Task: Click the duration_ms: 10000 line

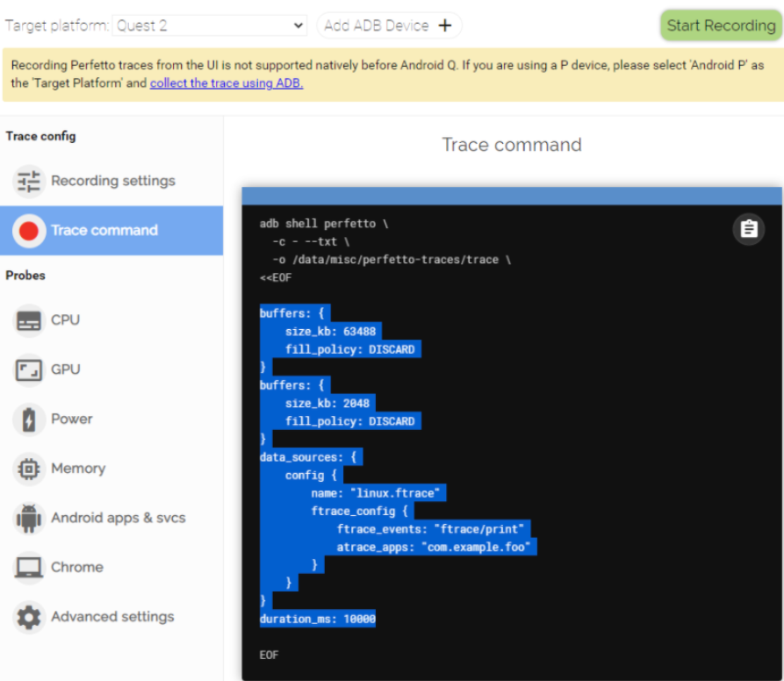Action: pyautogui.click(x=317, y=620)
